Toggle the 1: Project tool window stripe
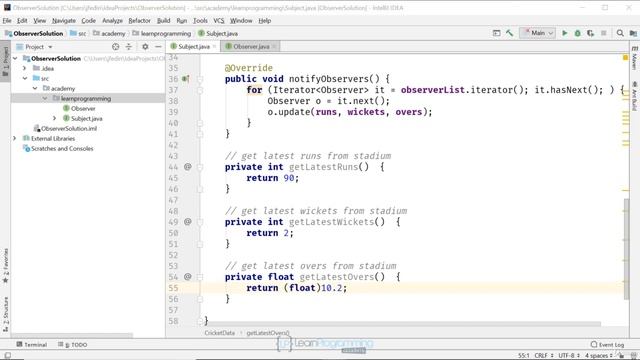 coord(5,61)
